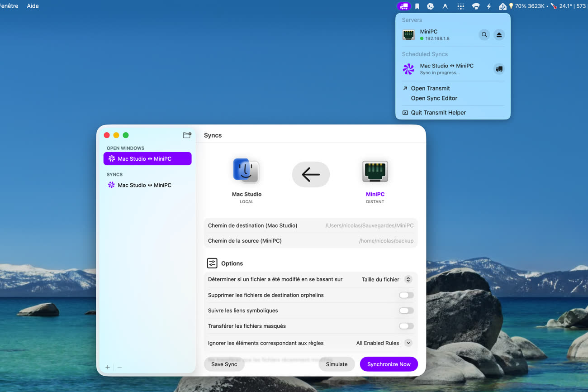Image resolution: width=588 pixels, height=392 pixels.
Task: Open the Taille du fichier dropdown
Action: coord(387,279)
